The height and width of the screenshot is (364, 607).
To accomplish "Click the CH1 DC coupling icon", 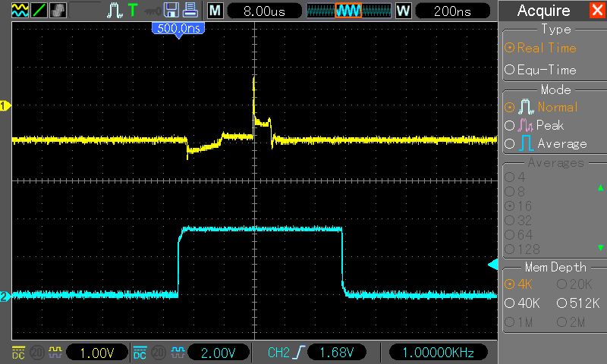I will [19, 353].
